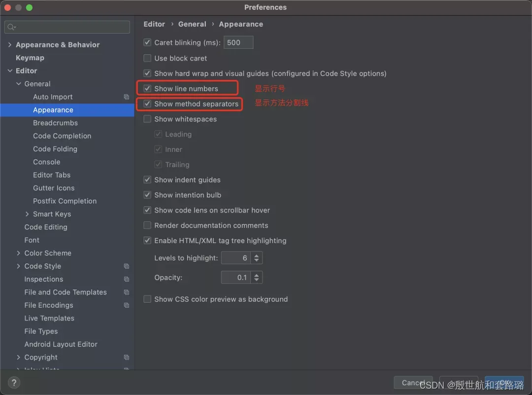
Task: Open Code Folding settings
Action: tap(55, 149)
